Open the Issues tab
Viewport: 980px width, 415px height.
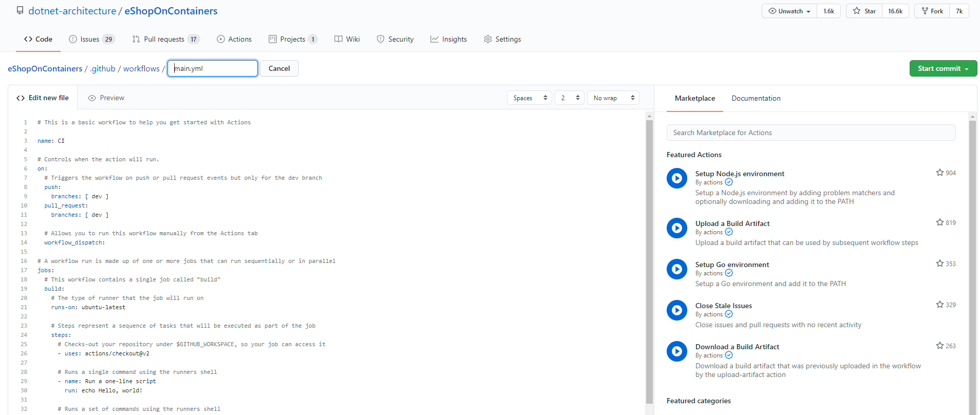92,39
